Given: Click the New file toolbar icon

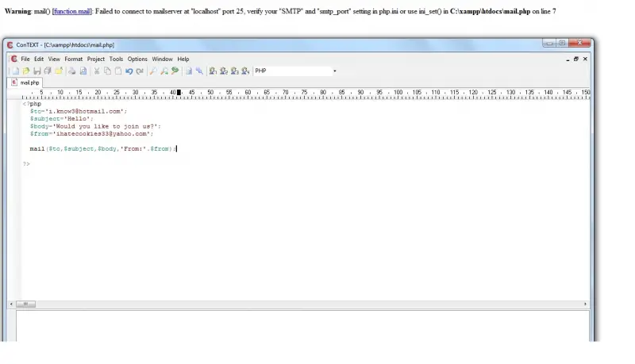Looking at the screenshot, I should click(15, 71).
